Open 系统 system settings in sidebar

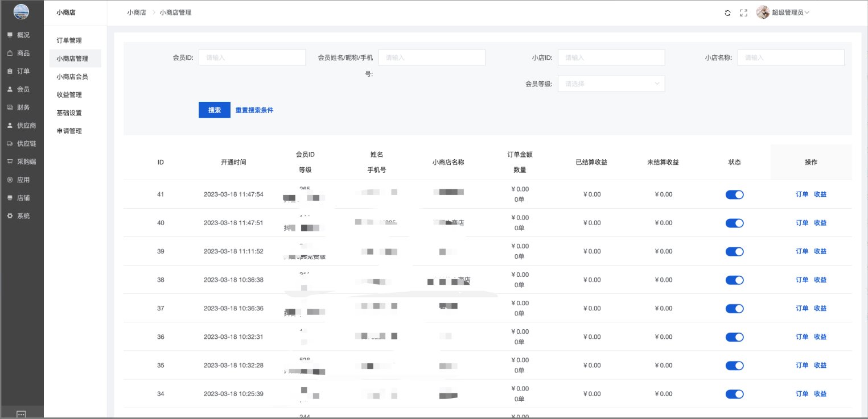[x=23, y=216]
